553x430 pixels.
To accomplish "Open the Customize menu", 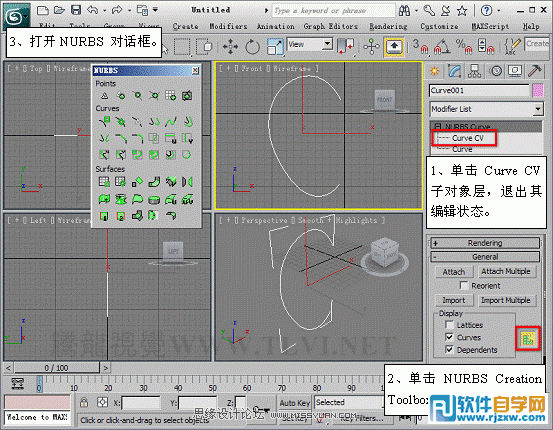I will (x=439, y=26).
